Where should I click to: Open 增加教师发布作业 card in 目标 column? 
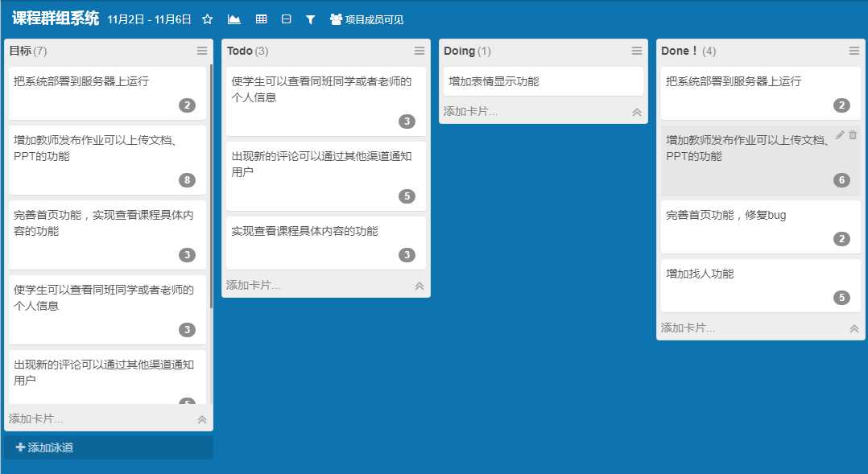pos(107,160)
